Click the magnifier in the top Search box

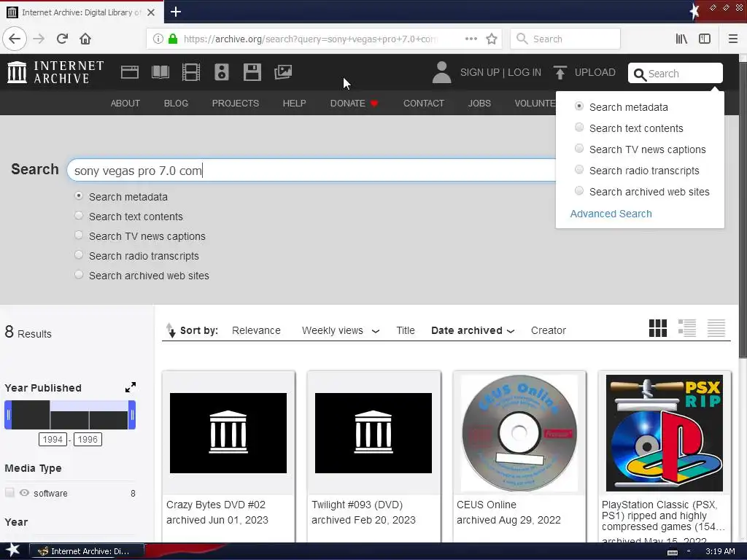640,74
